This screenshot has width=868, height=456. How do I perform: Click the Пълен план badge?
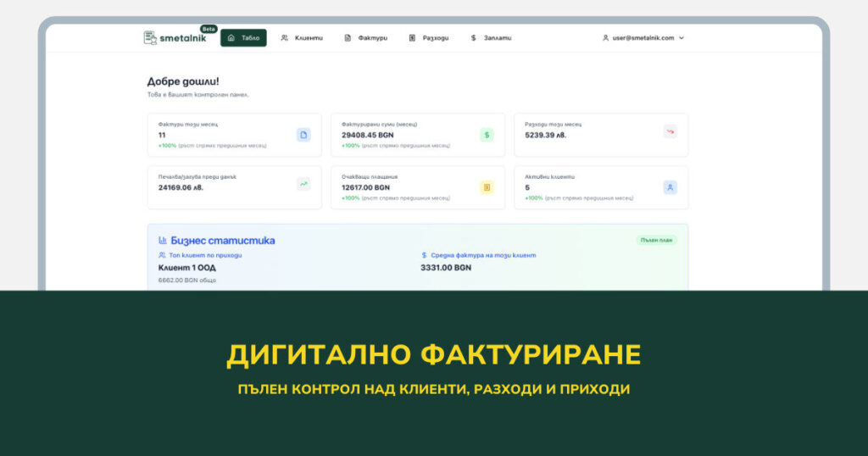[656, 240]
